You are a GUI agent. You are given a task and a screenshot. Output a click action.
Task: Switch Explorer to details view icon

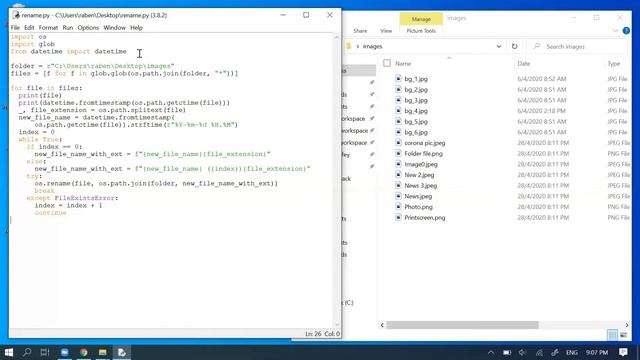click(612, 335)
